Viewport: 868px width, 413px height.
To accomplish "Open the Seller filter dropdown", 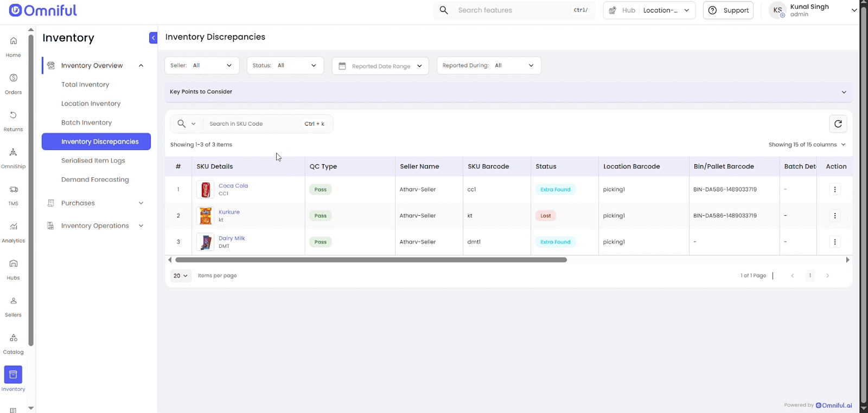I will pyautogui.click(x=201, y=66).
